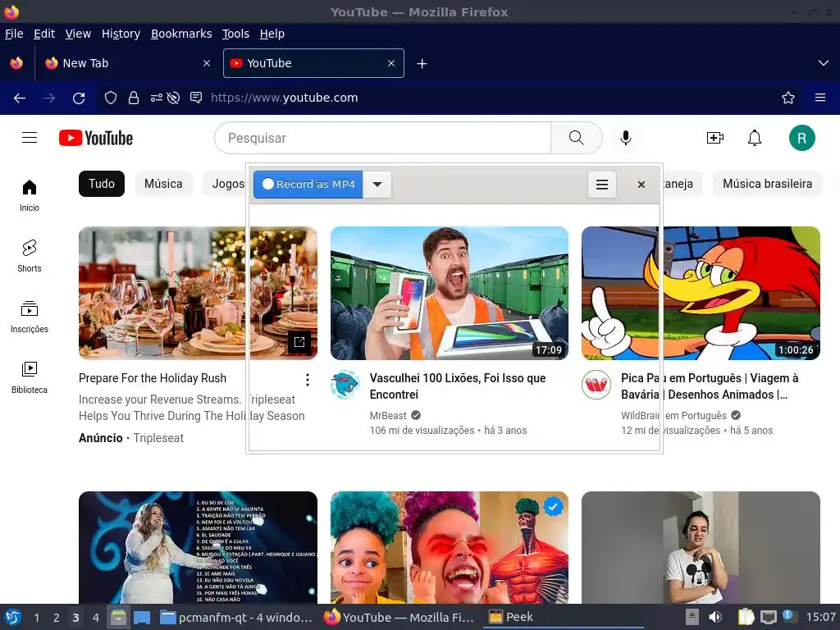Open a new tab with plus
Screen dimensions: 840x630
(x=422, y=64)
